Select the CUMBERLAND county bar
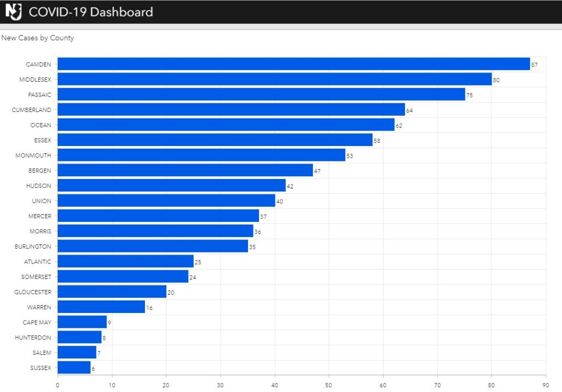Image resolution: width=562 pixels, height=392 pixels. (231, 109)
